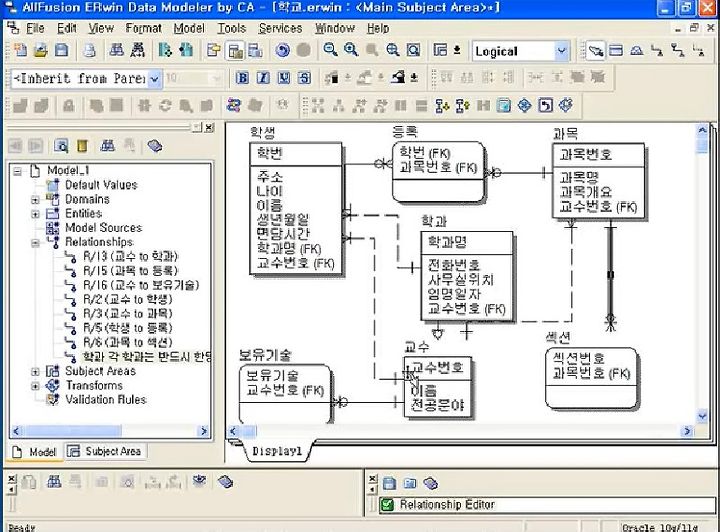Image resolution: width=720 pixels, height=532 pixels.
Task: Click the diagram horizontal scrollbar right arrow
Action: pyautogui.click(x=687, y=431)
